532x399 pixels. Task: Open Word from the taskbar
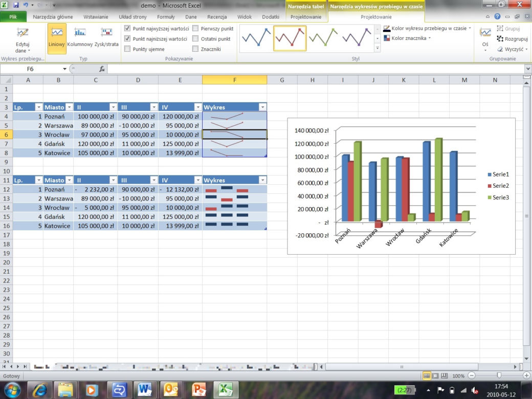(x=145, y=390)
